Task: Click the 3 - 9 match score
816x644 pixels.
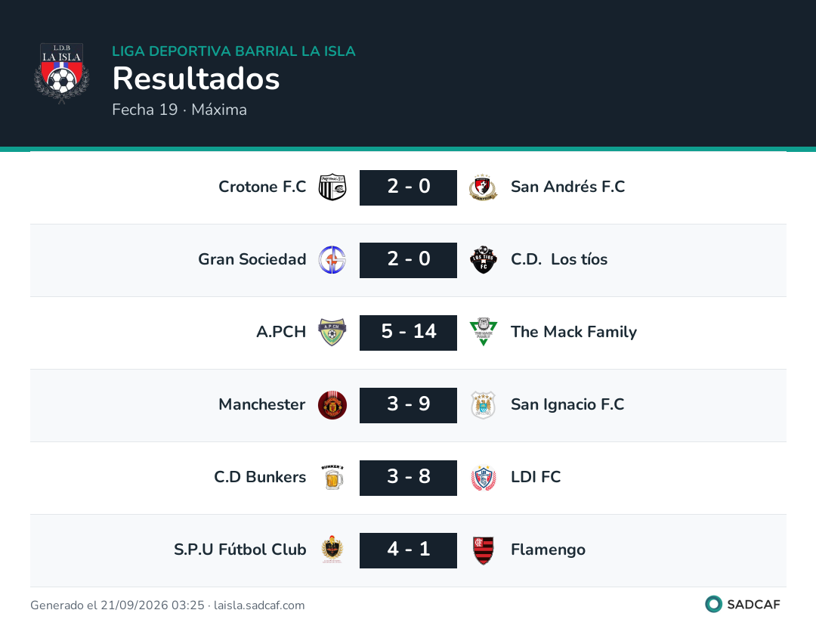Action: [408, 405]
